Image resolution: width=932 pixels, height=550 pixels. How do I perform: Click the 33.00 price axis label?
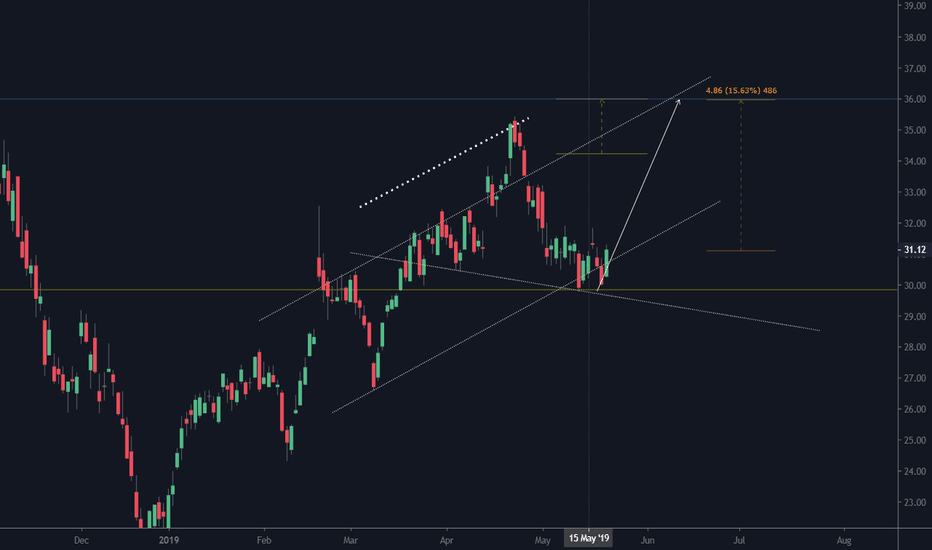[x=915, y=193]
